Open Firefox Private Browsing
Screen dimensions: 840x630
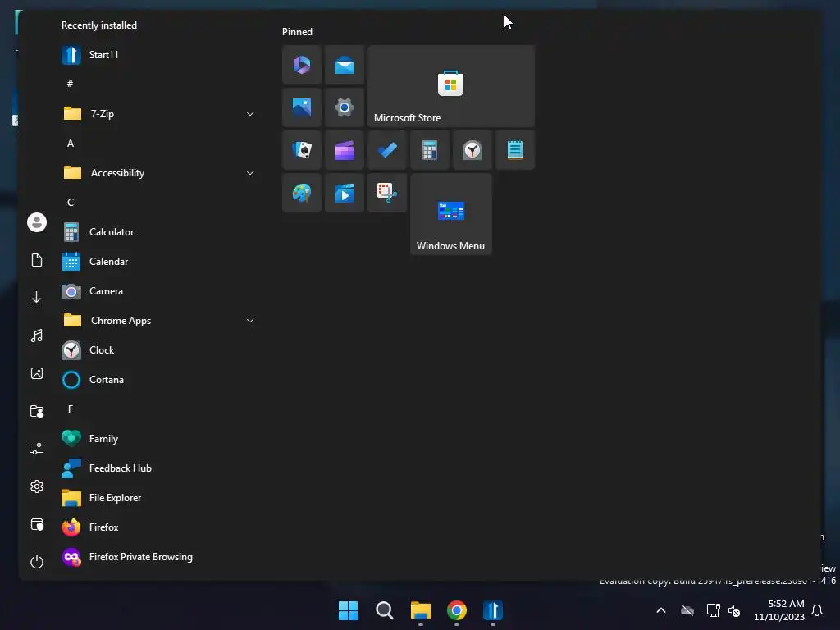click(159, 557)
